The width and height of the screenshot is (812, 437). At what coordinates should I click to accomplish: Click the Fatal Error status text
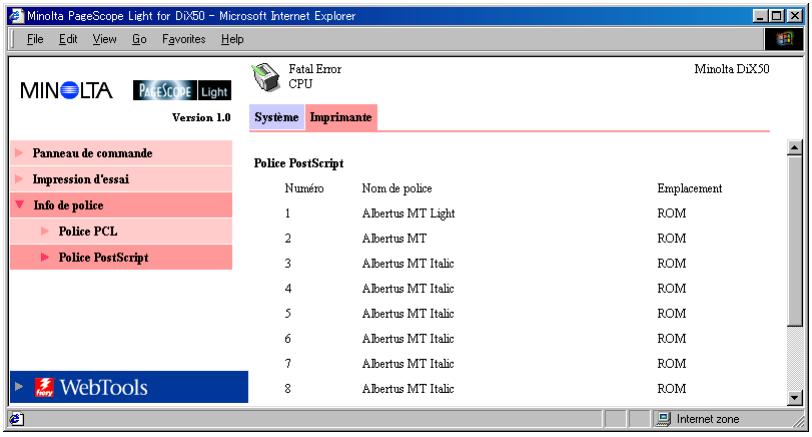(315, 69)
